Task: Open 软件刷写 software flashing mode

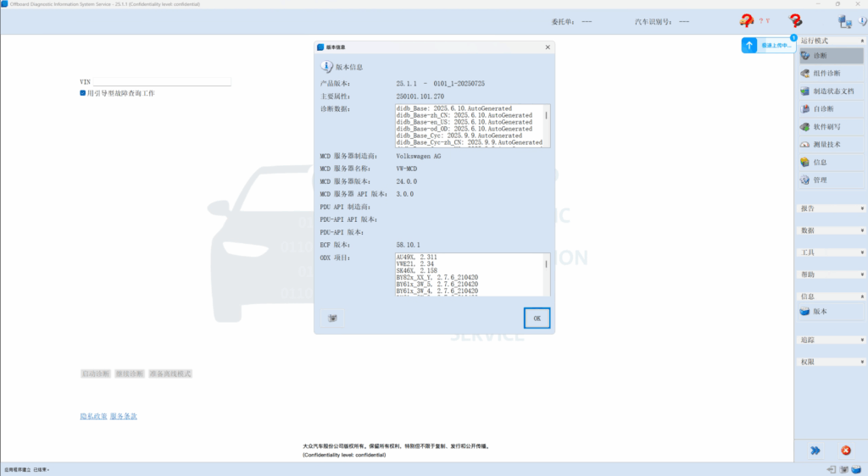Action: [826, 127]
